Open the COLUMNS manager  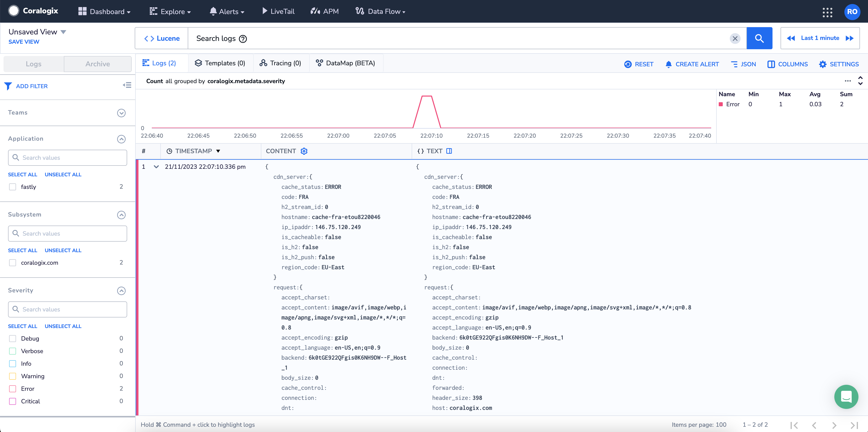click(788, 64)
